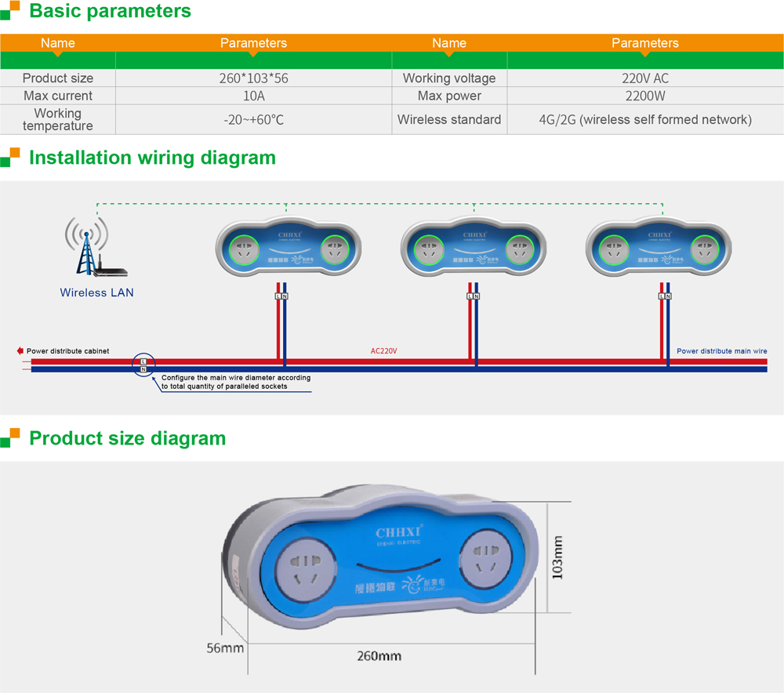
Task: Click the 260mm width dimension label
Action: coord(379,655)
